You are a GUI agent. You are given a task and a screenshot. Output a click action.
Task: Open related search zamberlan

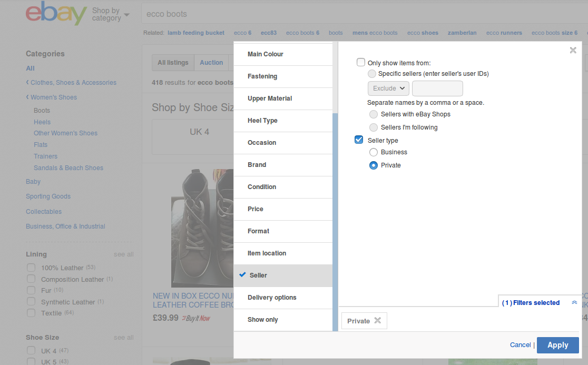tap(462, 33)
